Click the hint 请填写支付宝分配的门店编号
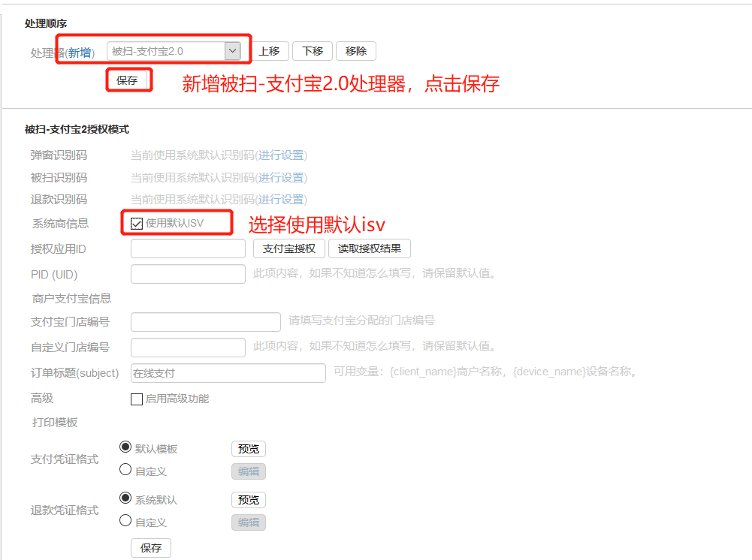 [361, 321]
